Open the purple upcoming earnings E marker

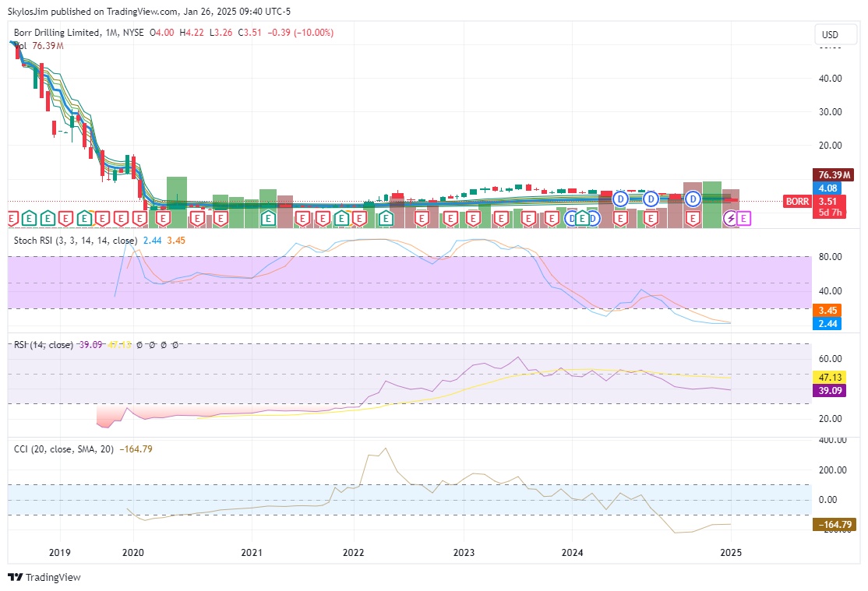744,219
